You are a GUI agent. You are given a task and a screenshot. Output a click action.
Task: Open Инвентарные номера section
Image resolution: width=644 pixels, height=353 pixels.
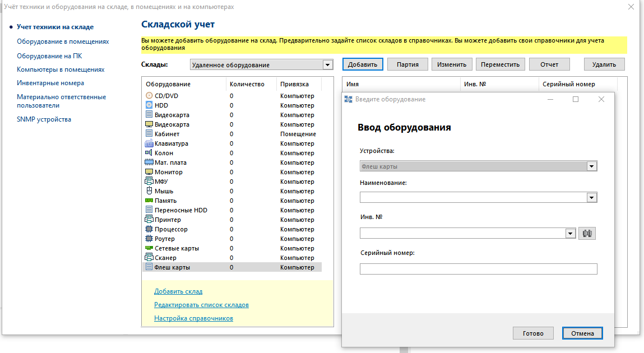tap(50, 83)
